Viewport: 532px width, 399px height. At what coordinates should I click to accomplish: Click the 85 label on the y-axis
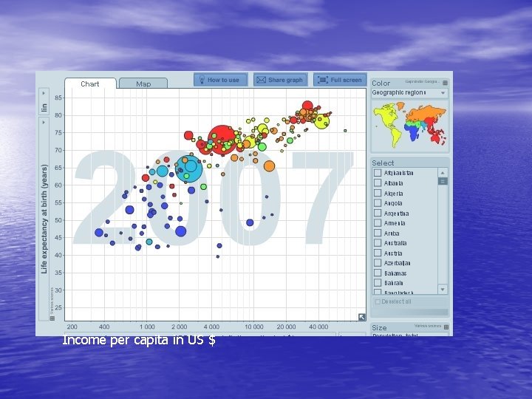58,98
